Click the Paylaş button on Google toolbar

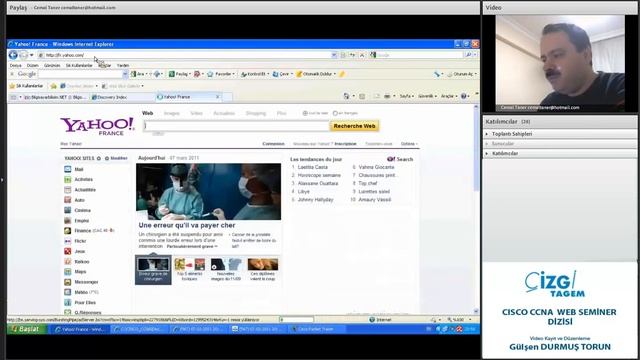point(178,74)
